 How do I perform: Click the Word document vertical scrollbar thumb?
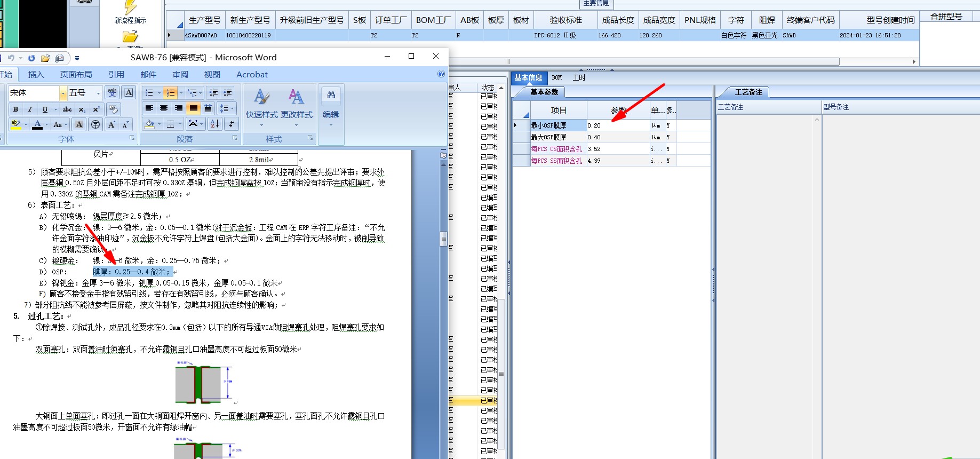tap(443, 239)
